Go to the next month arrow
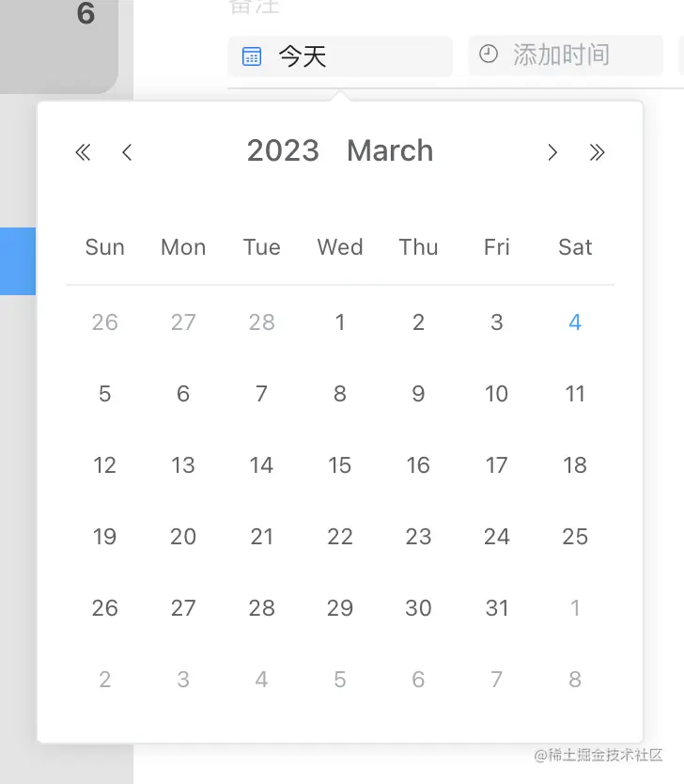 552,152
